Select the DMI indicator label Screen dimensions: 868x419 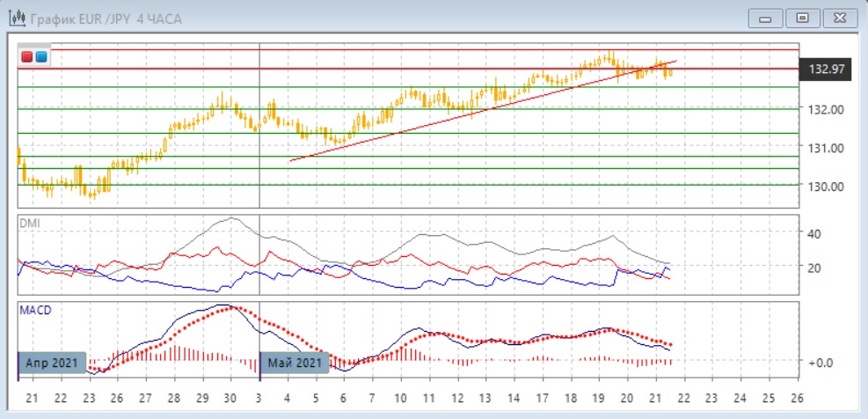click(29, 224)
